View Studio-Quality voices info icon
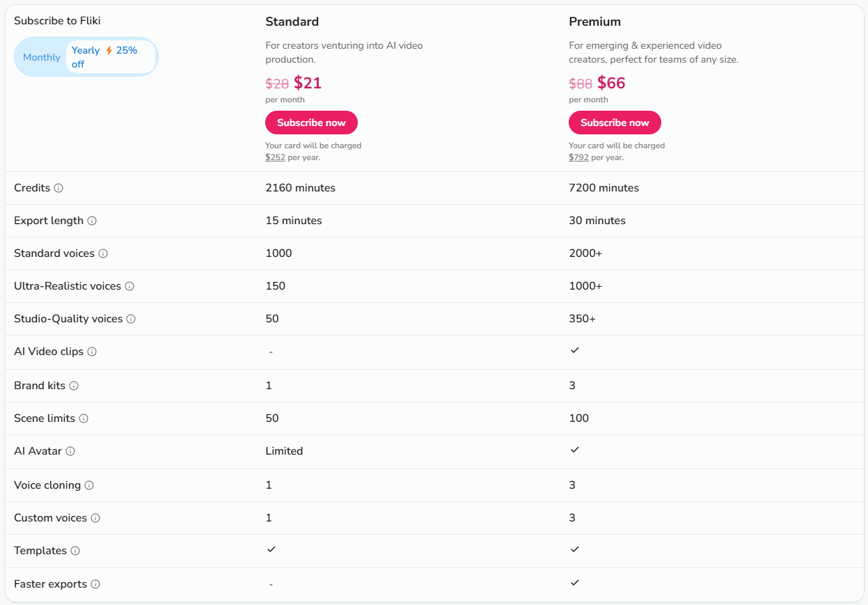Image resolution: width=868 pixels, height=605 pixels. click(x=131, y=319)
